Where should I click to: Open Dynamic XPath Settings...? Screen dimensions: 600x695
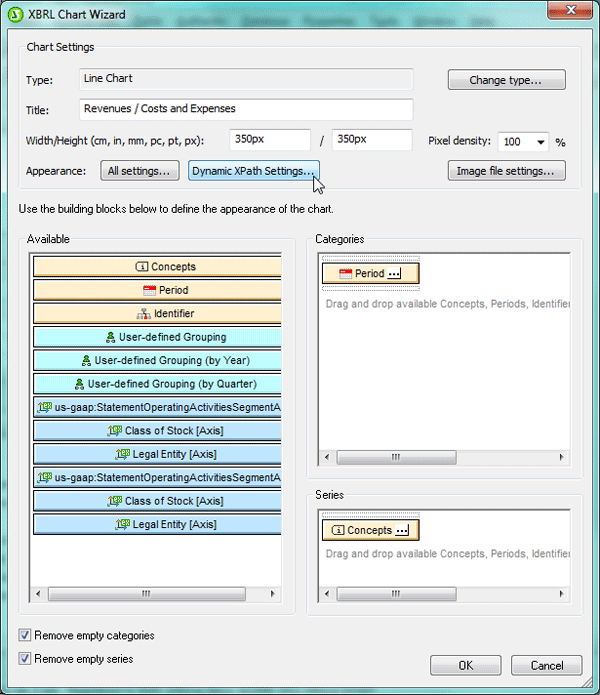pos(253,171)
